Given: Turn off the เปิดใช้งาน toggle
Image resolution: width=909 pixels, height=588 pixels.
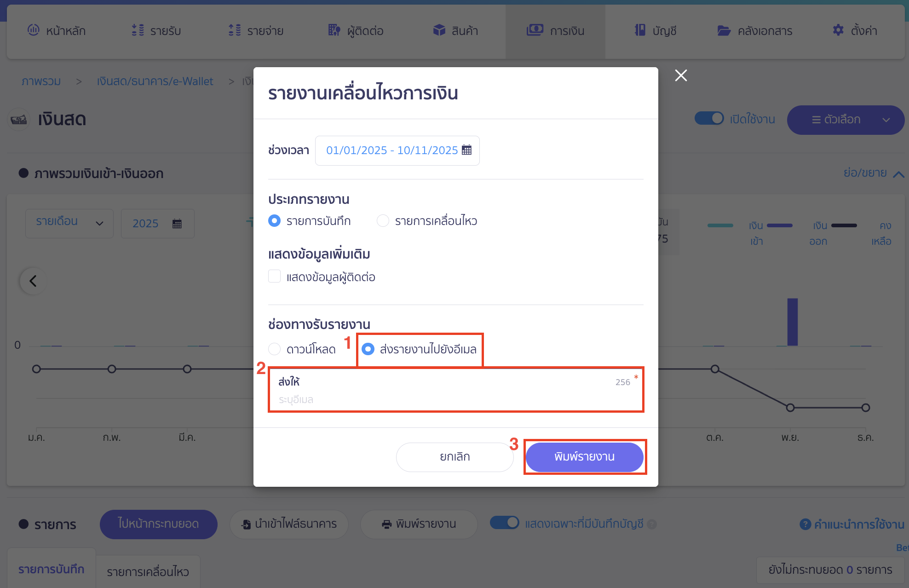Looking at the screenshot, I should click(x=710, y=118).
